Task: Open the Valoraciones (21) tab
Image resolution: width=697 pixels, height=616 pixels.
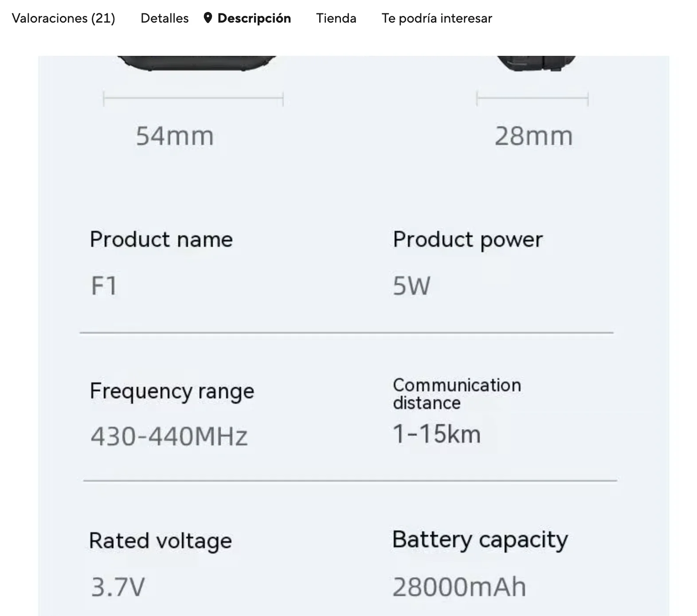Action: coord(63,18)
